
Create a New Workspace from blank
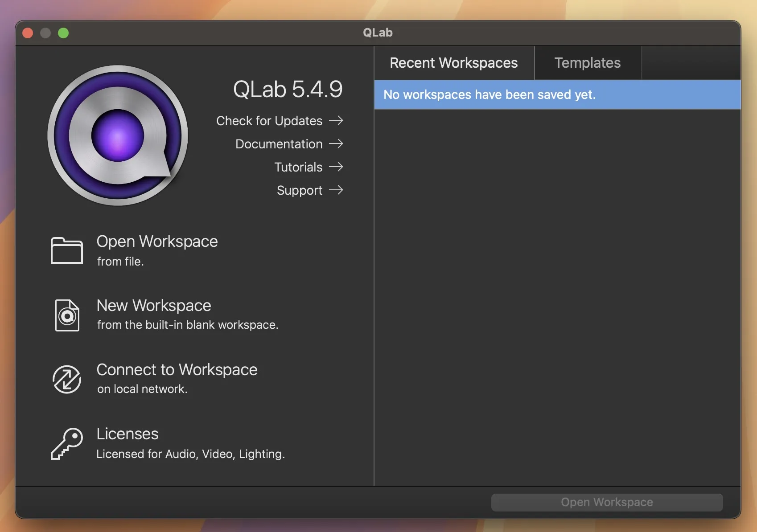pos(154,305)
